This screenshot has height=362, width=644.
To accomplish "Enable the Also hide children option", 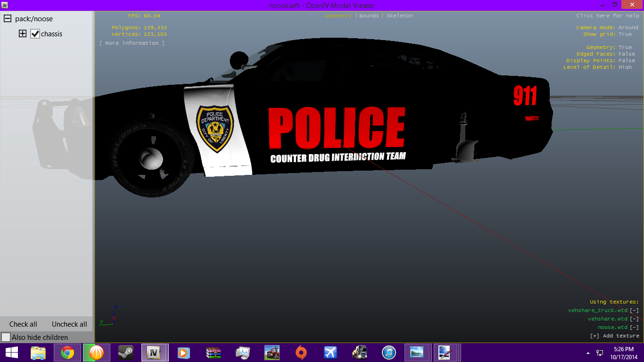I will 6,337.
